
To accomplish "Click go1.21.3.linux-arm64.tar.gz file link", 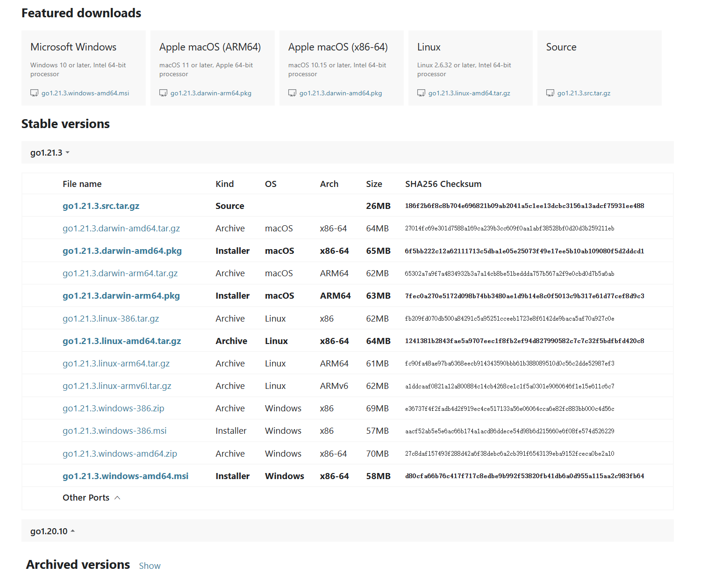I will 116,364.
